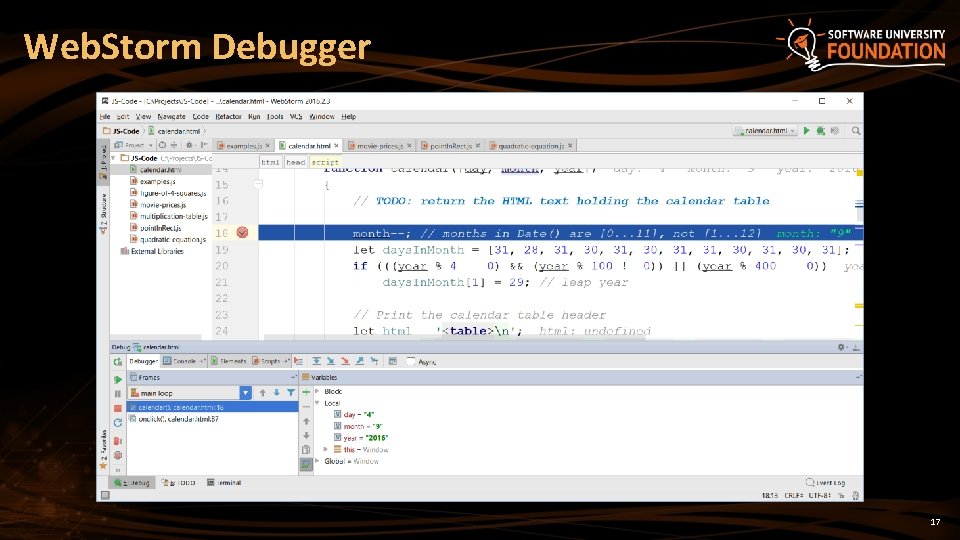Click the collapse all icon in Project panel
This screenshot has height=540, width=960.
tap(174, 145)
